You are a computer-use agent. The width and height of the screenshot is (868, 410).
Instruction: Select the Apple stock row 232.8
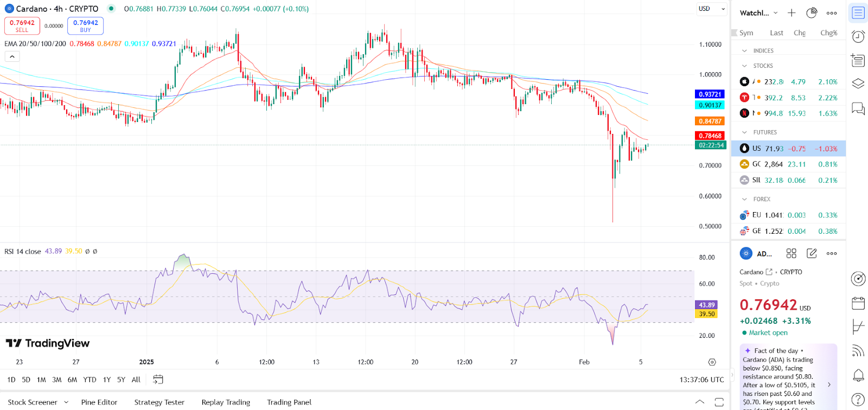(x=789, y=82)
